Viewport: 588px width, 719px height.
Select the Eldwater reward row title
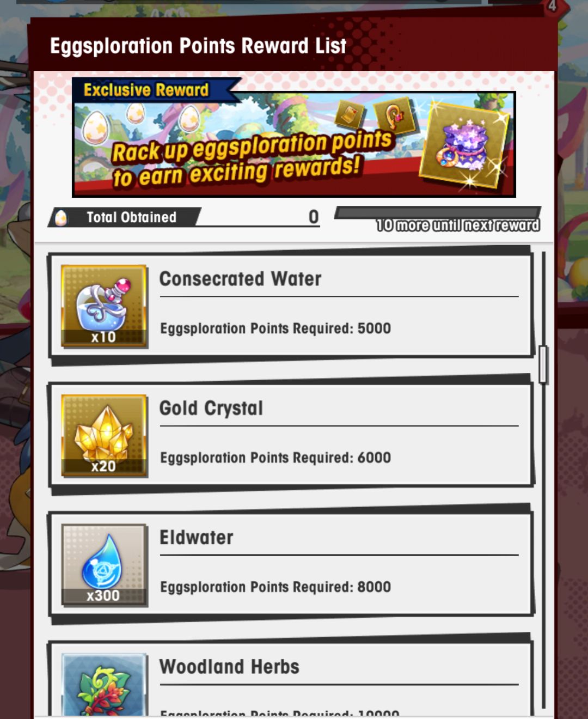[196, 538]
